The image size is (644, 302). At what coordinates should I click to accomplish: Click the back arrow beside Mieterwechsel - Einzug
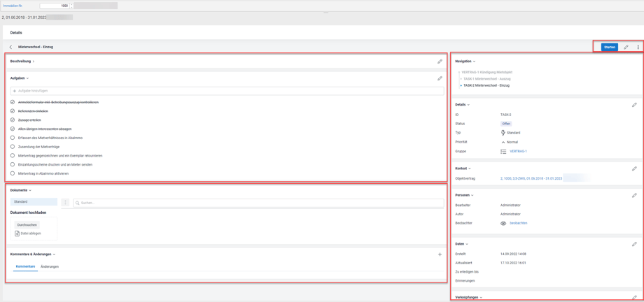[10, 48]
